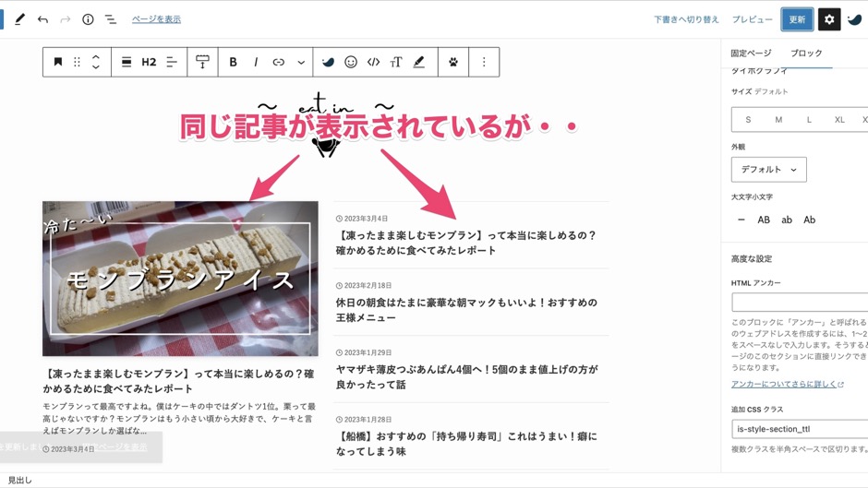Screen dimensions: 868x488
Task: Click the paw print icon
Action: point(453,62)
